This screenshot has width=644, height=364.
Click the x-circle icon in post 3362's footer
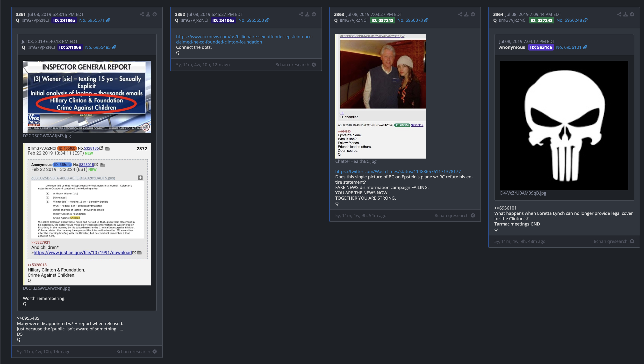pyautogui.click(x=314, y=65)
